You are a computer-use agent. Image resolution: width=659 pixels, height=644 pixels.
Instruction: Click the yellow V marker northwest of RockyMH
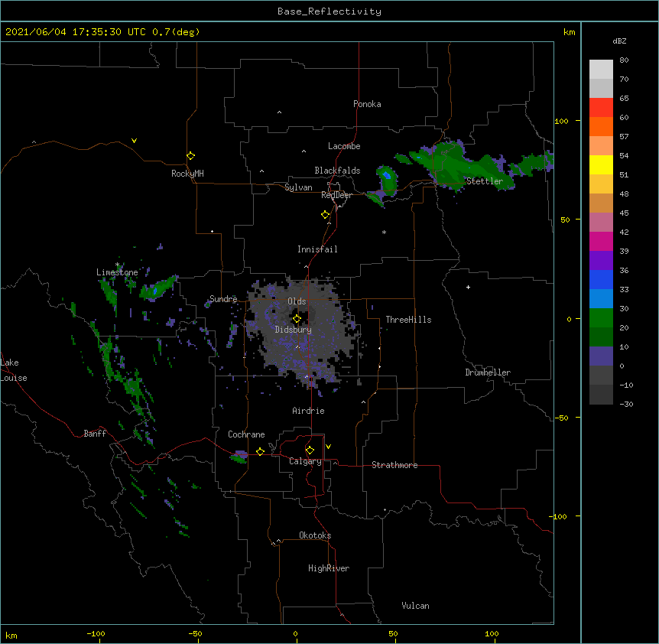pos(134,141)
